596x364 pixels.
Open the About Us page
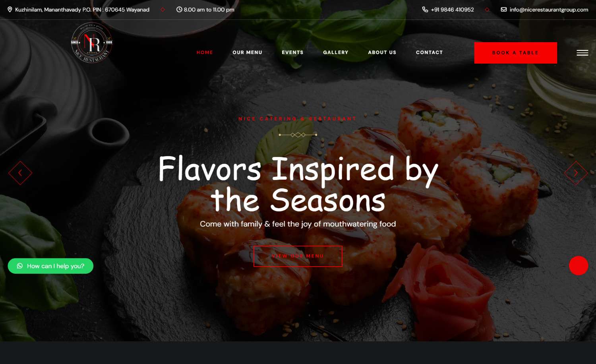coord(382,52)
